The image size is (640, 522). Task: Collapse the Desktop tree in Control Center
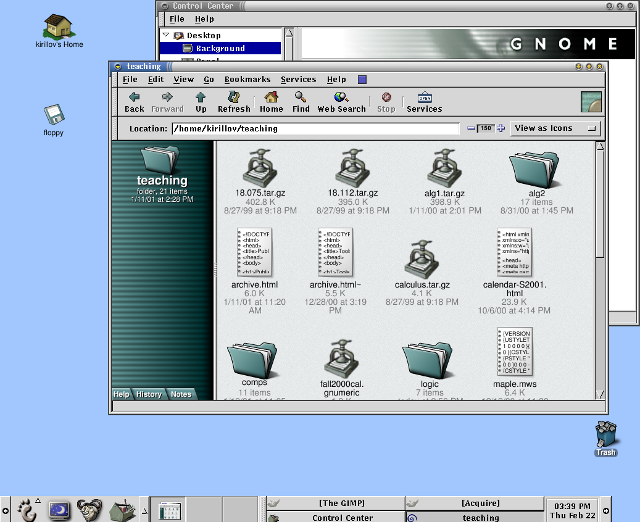pos(166,35)
